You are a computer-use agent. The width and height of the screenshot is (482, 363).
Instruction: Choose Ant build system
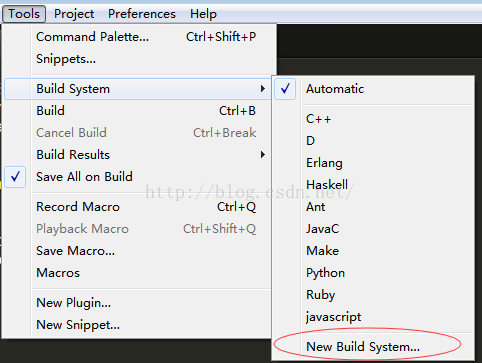tap(373, 207)
